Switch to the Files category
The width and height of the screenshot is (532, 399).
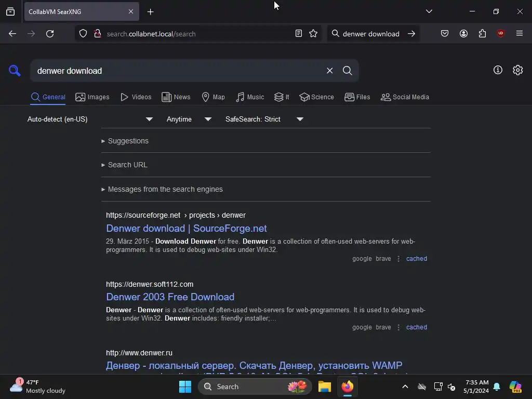pyautogui.click(x=357, y=97)
